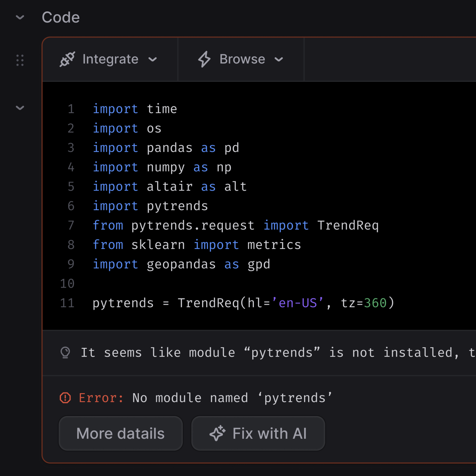Click the Integrate label
Image resolution: width=476 pixels, height=476 pixels.
tap(110, 59)
